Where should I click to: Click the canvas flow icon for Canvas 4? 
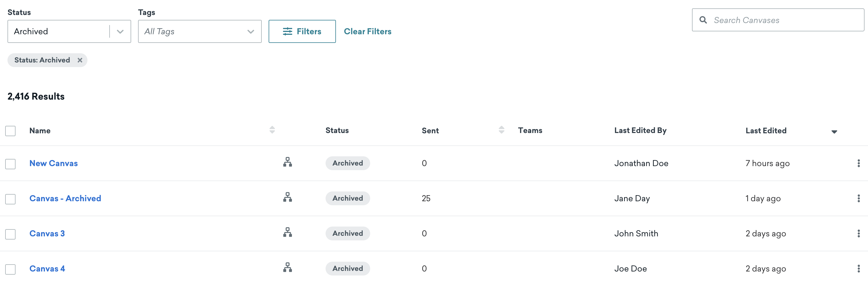[287, 267]
